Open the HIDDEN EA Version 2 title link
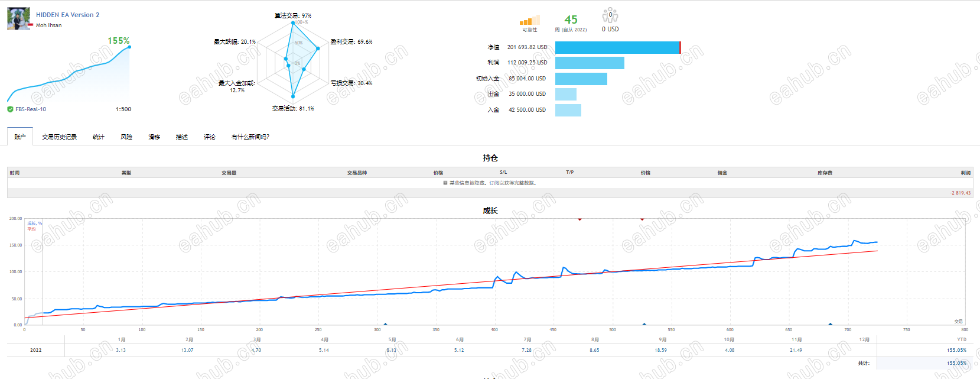980x379 pixels. coord(67,15)
